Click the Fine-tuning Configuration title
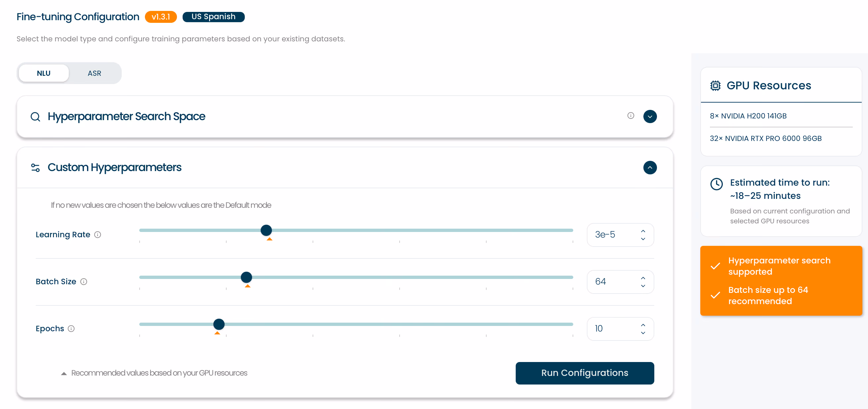This screenshot has width=868, height=409. pyautogui.click(x=78, y=17)
